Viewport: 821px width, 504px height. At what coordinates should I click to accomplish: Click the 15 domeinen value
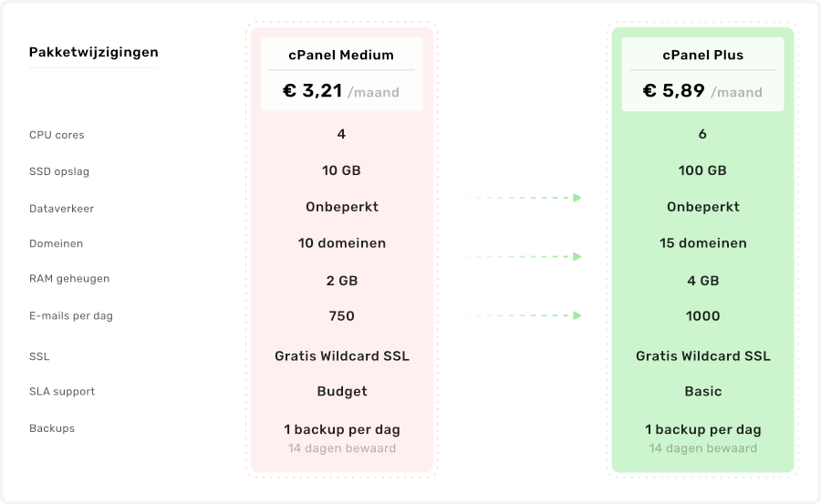pyautogui.click(x=702, y=243)
